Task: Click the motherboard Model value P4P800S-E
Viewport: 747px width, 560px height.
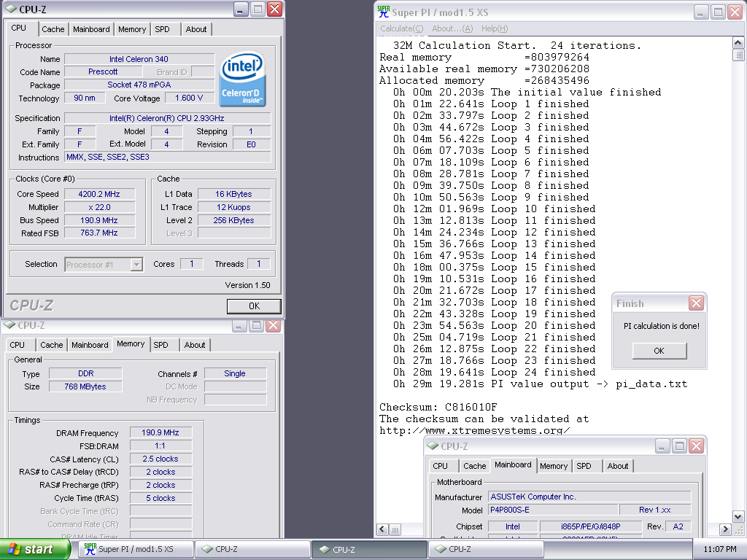Action: (x=553, y=510)
